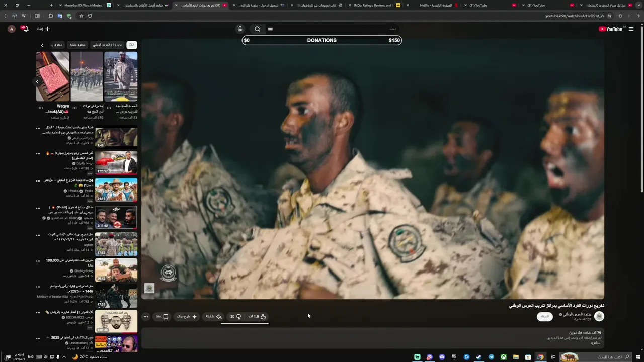The image size is (644, 362).
Task: Open Discord from the taskbar
Action: tap(442, 357)
